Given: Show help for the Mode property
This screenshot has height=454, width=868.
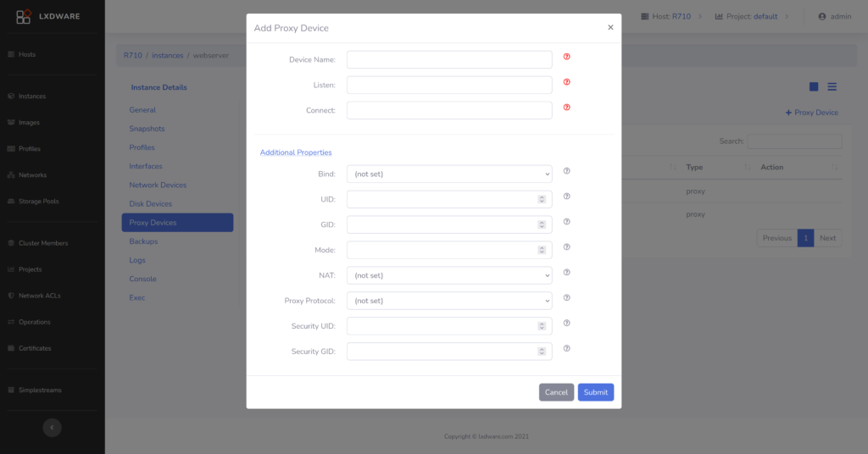Looking at the screenshot, I should click(x=566, y=247).
